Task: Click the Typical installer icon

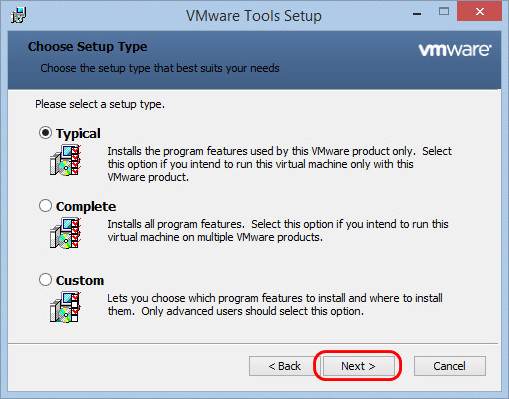Action: 65,160
